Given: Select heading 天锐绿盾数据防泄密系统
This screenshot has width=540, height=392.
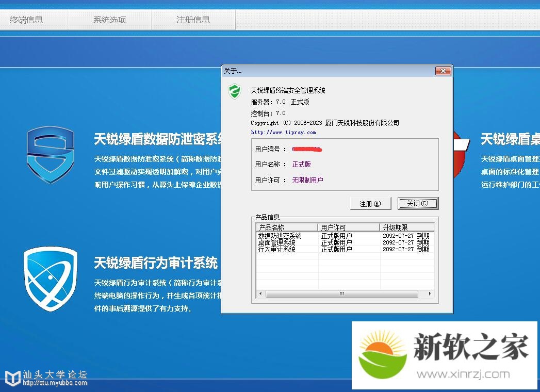Looking at the screenshot, I should pyautogui.click(x=158, y=139).
